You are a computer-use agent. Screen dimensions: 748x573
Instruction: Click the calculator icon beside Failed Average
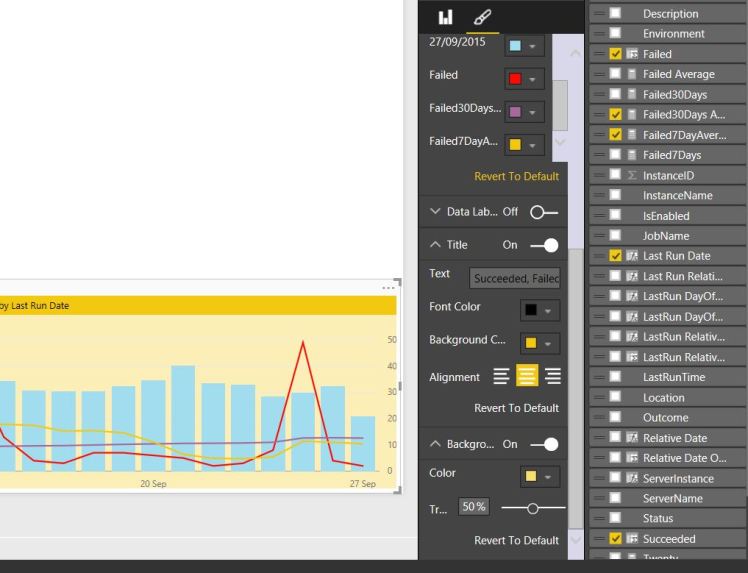631,74
